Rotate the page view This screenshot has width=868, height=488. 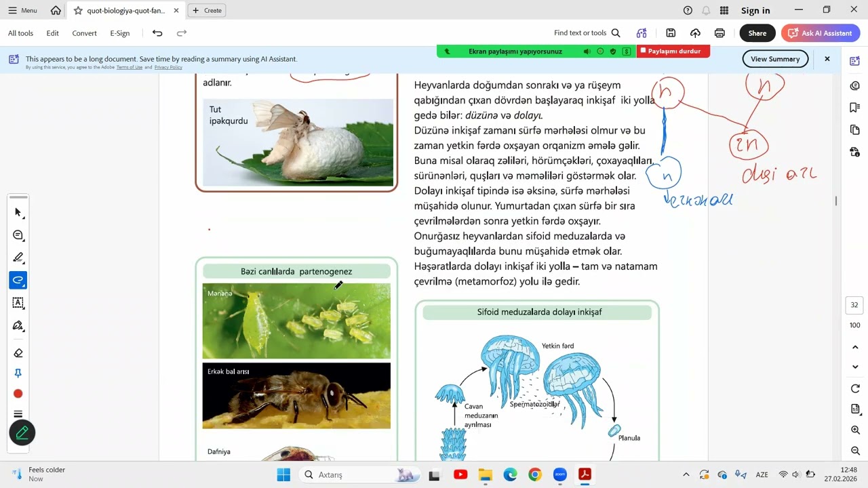click(x=855, y=388)
